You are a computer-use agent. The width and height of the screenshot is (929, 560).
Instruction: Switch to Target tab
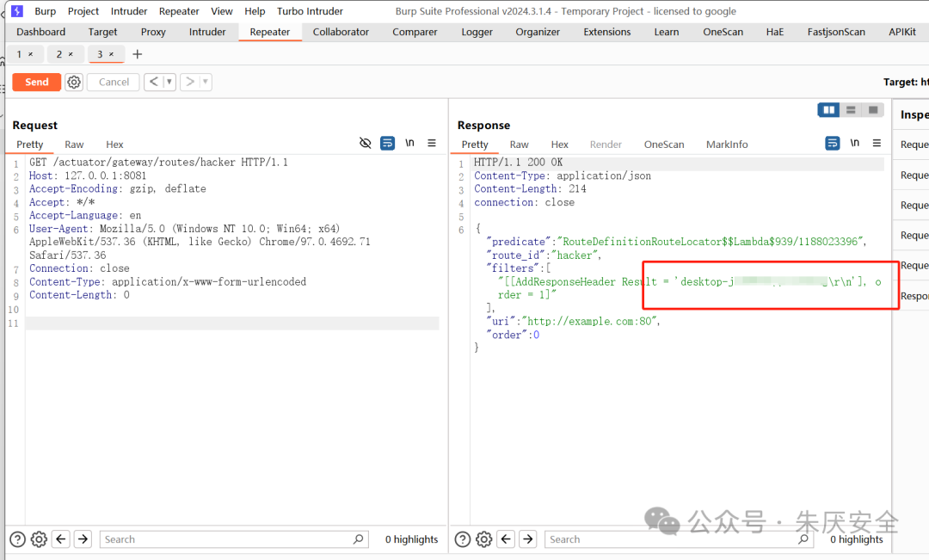click(102, 32)
